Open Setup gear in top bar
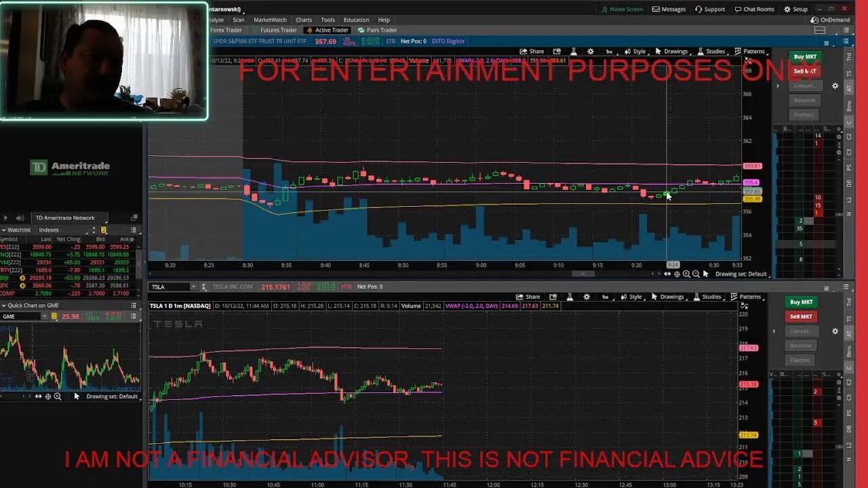This screenshot has width=868, height=488. [x=795, y=9]
